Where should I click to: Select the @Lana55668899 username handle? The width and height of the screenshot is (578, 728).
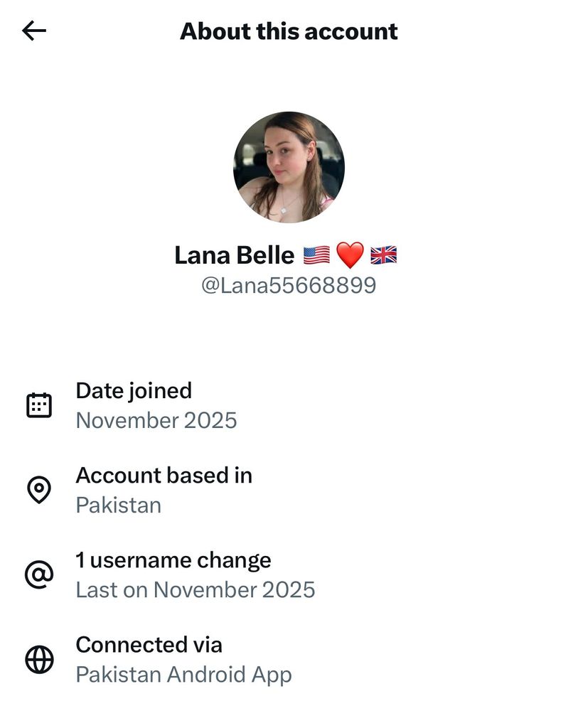[x=289, y=286]
